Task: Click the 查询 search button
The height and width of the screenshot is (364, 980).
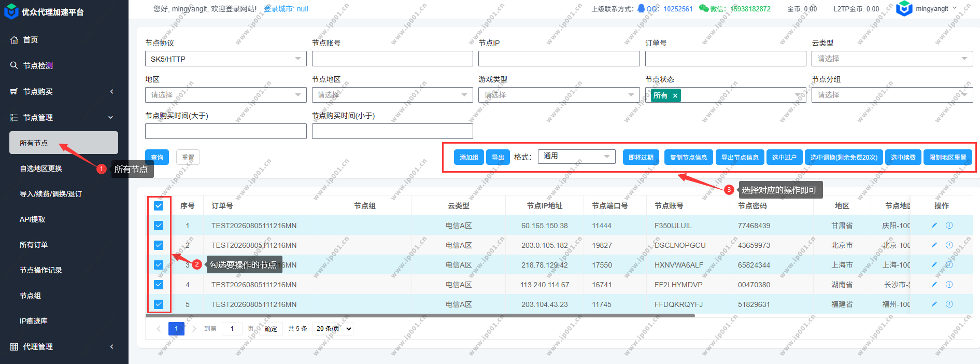Action: tap(157, 157)
